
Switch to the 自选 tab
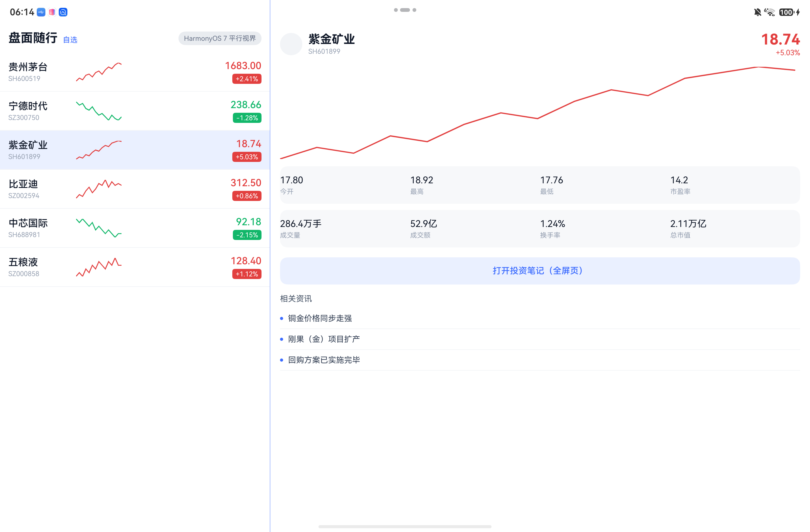pos(70,40)
